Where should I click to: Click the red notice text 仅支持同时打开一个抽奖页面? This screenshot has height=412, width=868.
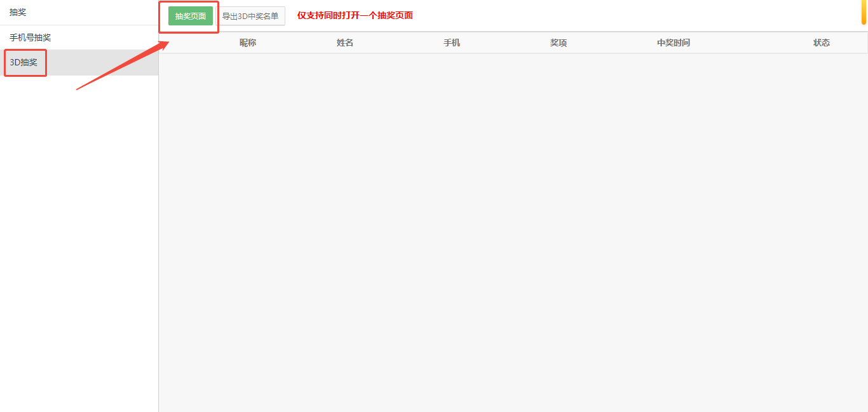tap(355, 15)
